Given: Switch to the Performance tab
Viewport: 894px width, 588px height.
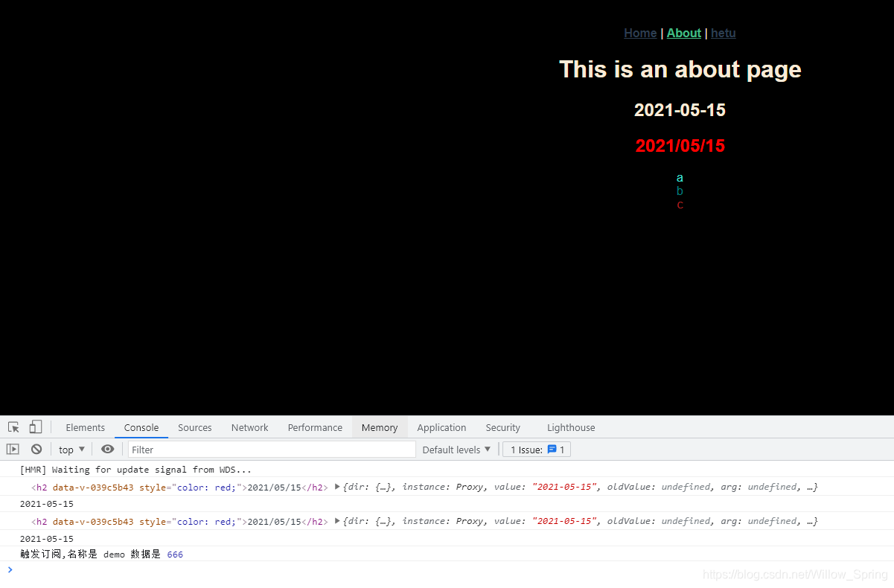Looking at the screenshot, I should click(x=316, y=427).
